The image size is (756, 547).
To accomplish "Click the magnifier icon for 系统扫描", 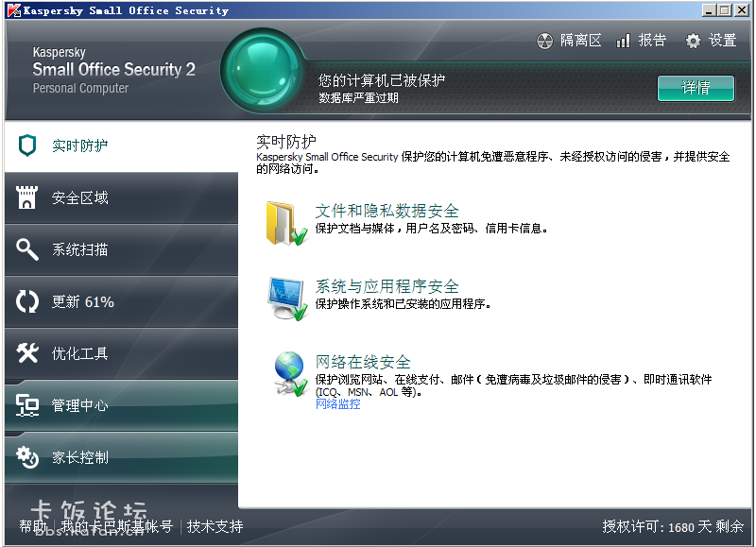I will [x=27, y=249].
